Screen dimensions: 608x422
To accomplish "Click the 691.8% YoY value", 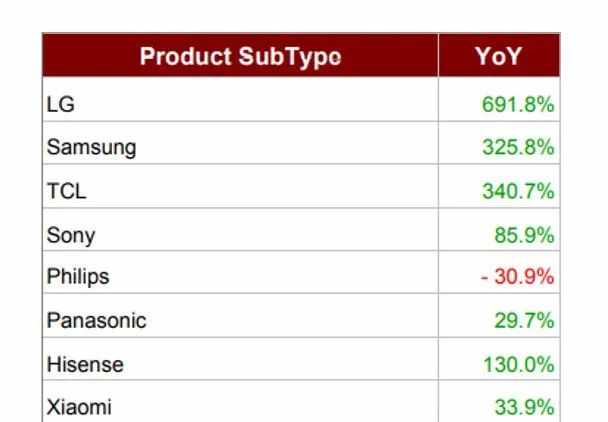I will (x=518, y=104).
